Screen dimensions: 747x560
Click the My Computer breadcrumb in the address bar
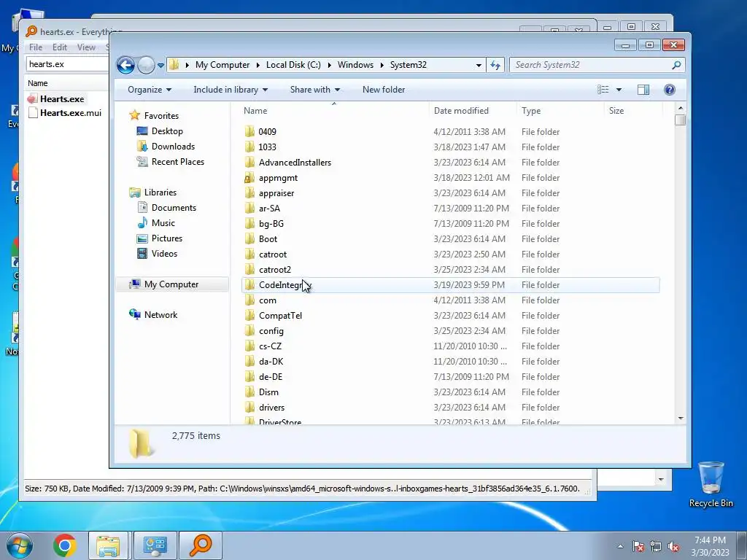222,65
